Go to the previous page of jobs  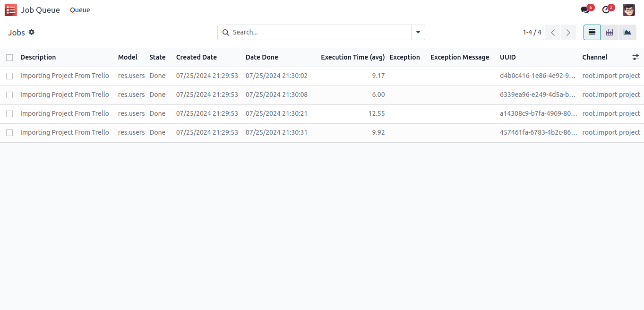pos(553,32)
